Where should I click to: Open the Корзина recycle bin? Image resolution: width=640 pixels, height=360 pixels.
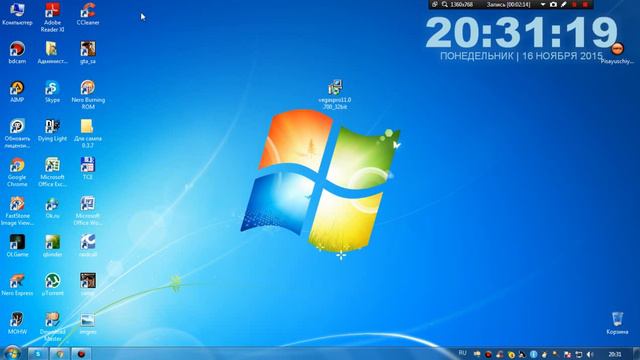617,323
